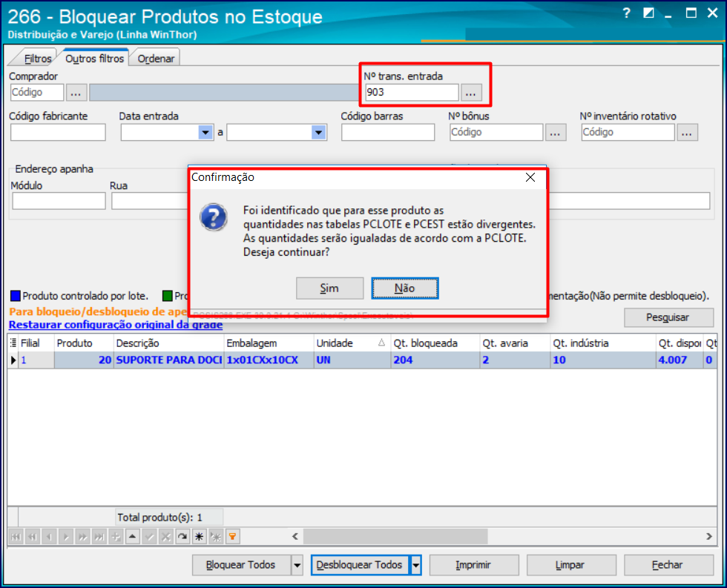The width and height of the screenshot is (727, 588).
Task: Click the next page double-arrow navigator icon
Action: pos(82,537)
